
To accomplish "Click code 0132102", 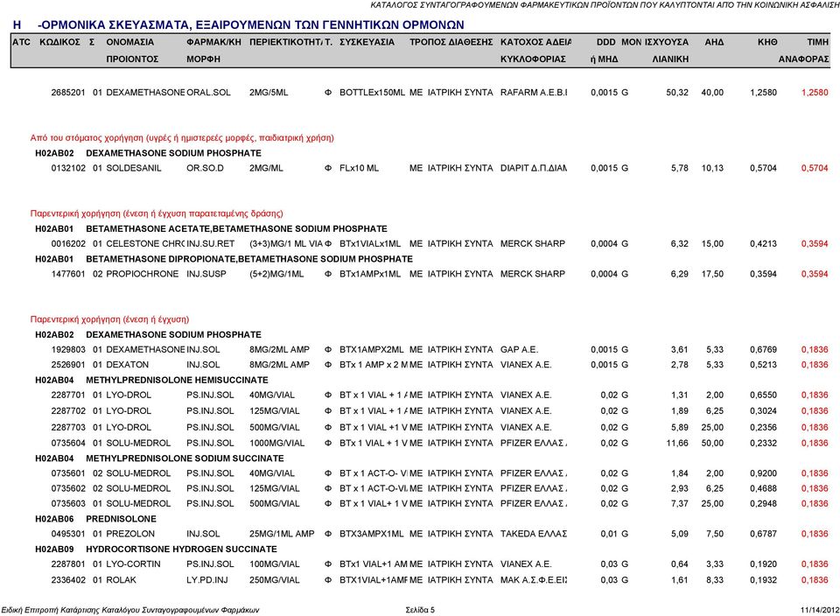I will [68, 168].
